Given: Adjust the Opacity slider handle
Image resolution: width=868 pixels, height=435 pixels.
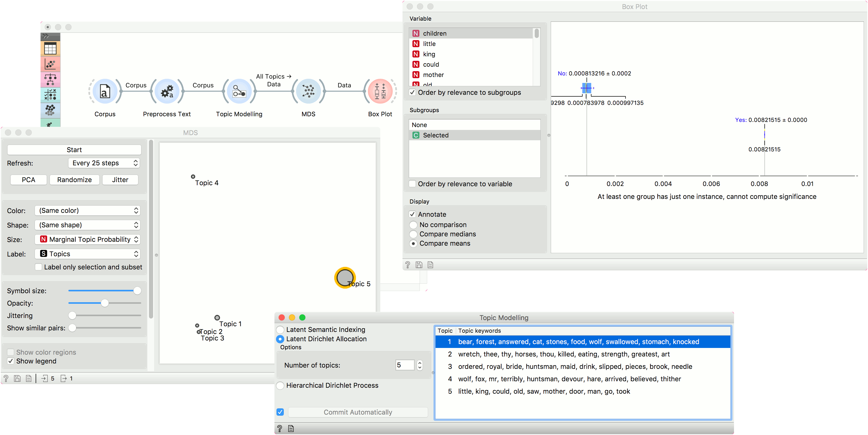Looking at the screenshot, I should [105, 303].
